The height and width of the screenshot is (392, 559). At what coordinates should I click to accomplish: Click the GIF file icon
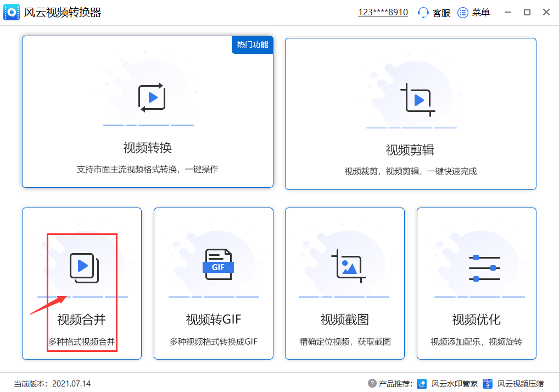pyautogui.click(x=218, y=264)
